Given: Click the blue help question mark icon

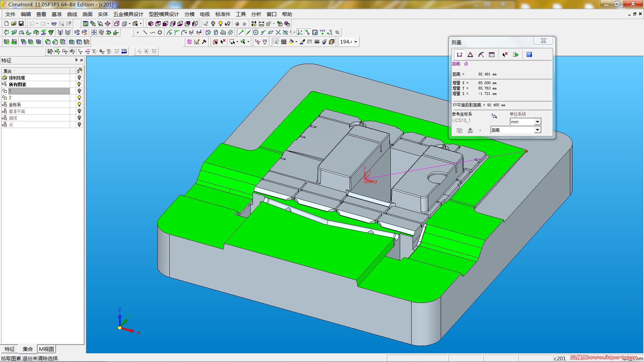Looking at the screenshot, I should click(x=529, y=55).
